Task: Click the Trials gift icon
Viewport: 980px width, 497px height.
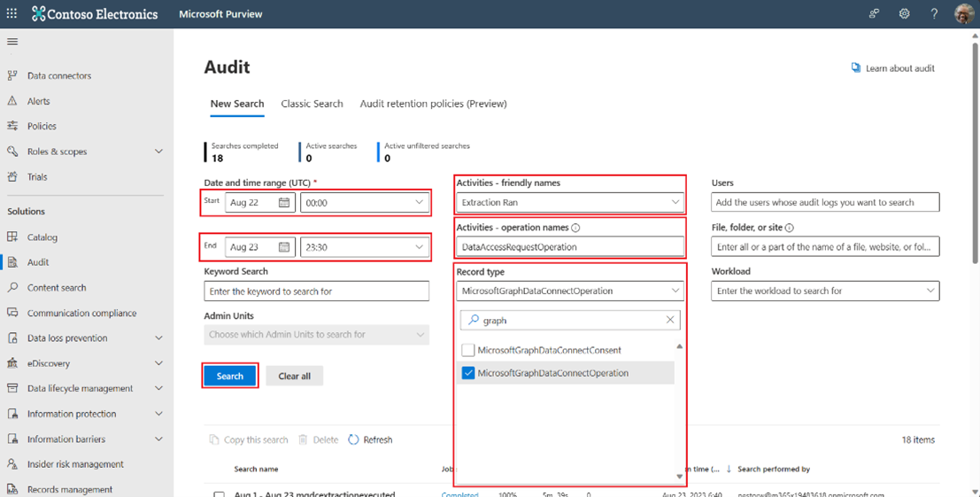Action: coord(12,177)
